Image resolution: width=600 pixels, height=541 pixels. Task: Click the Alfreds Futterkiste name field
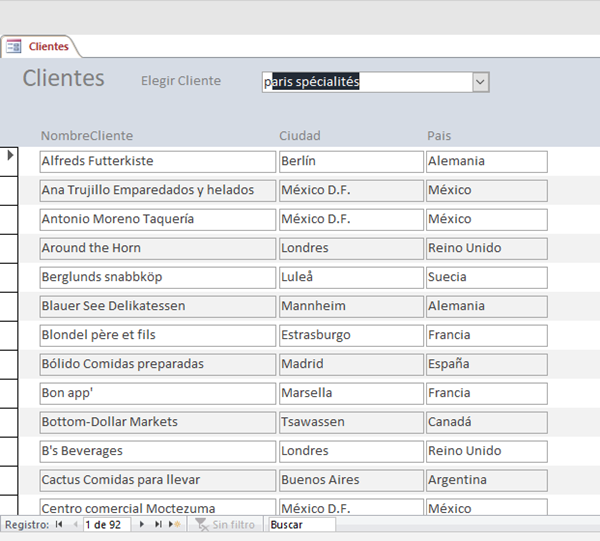click(156, 161)
